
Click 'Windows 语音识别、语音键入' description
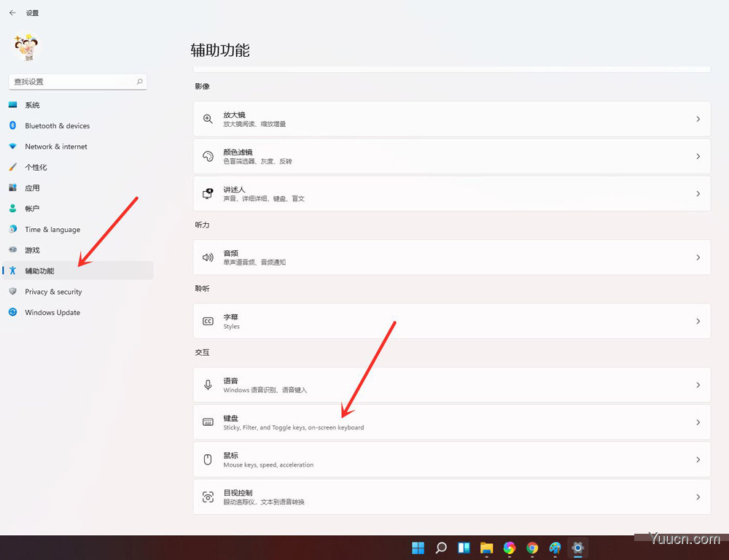pyautogui.click(x=265, y=390)
